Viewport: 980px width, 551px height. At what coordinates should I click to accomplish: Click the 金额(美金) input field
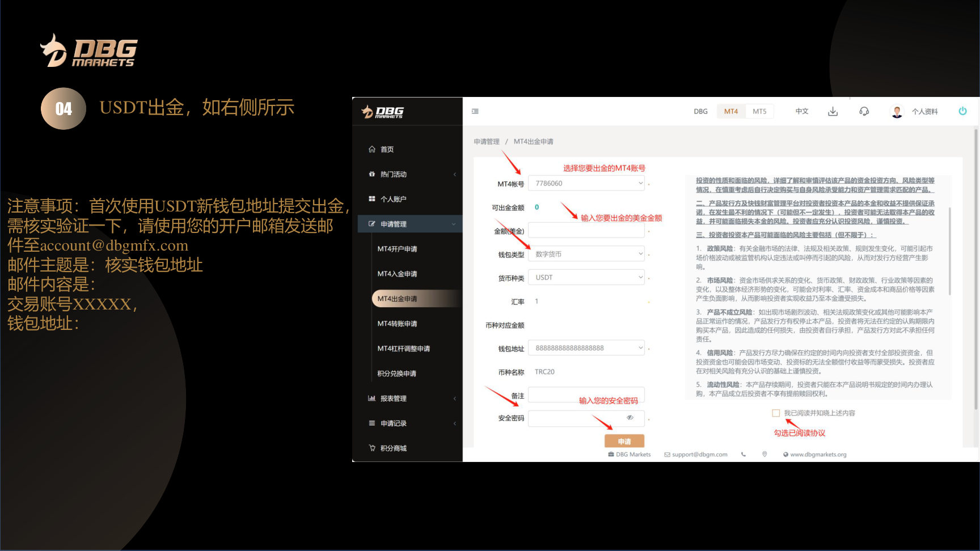586,230
